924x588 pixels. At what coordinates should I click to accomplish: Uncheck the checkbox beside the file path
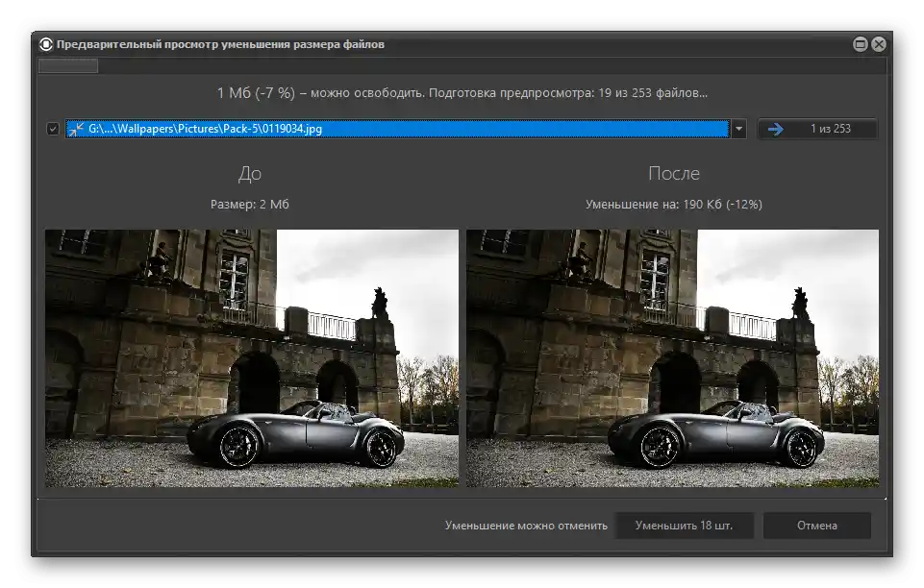[53, 129]
